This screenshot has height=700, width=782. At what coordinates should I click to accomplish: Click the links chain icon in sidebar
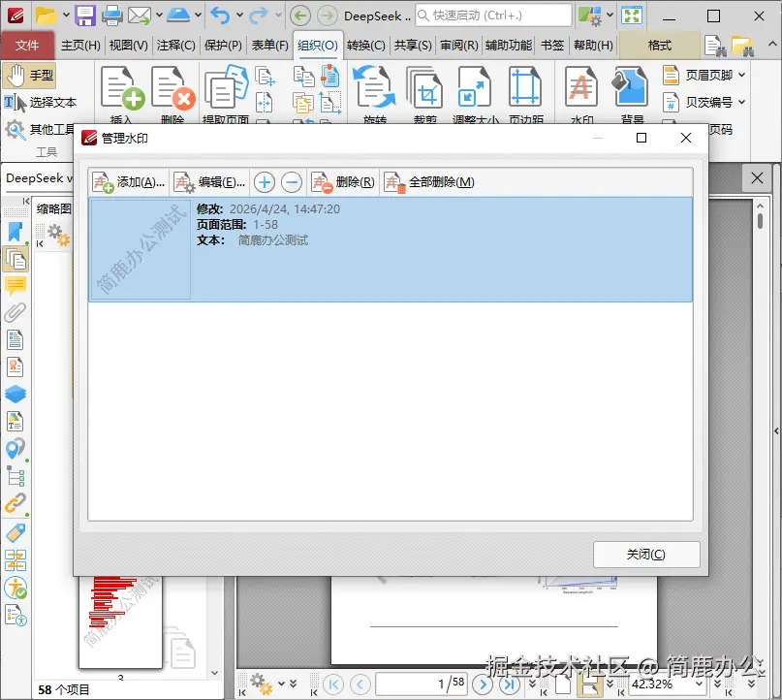click(15, 503)
